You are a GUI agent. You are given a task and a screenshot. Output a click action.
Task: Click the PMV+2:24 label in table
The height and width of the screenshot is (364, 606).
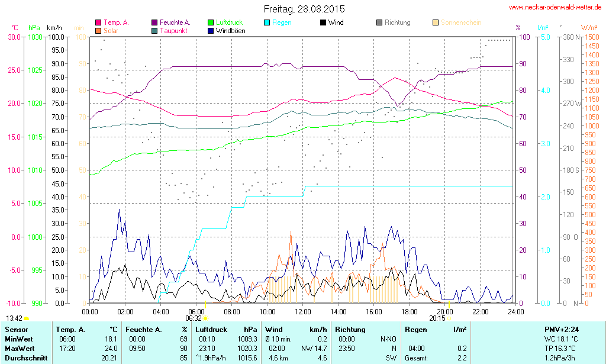click(x=562, y=329)
